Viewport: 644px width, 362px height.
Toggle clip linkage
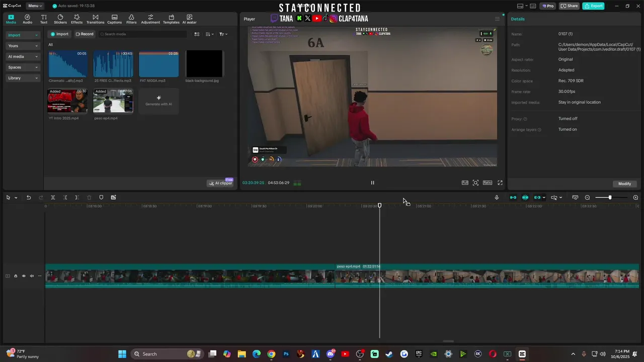[537, 198]
